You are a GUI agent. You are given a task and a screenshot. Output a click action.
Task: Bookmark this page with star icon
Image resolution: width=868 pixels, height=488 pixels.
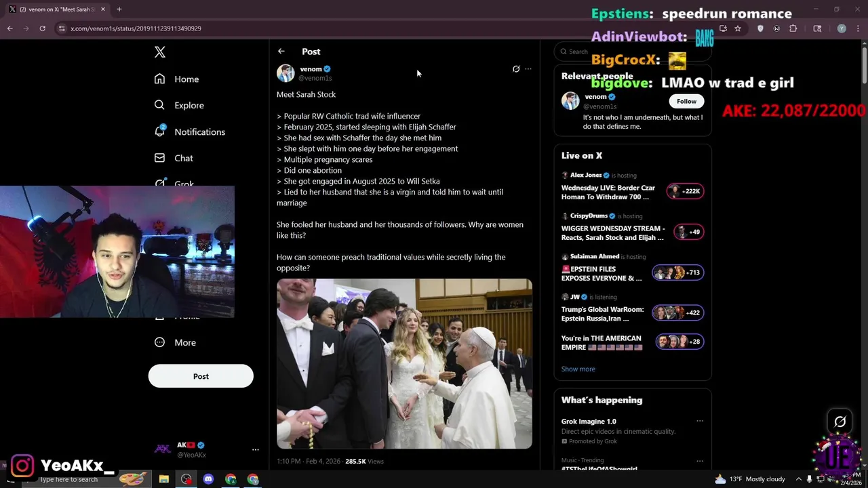pyautogui.click(x=738, y=28)
